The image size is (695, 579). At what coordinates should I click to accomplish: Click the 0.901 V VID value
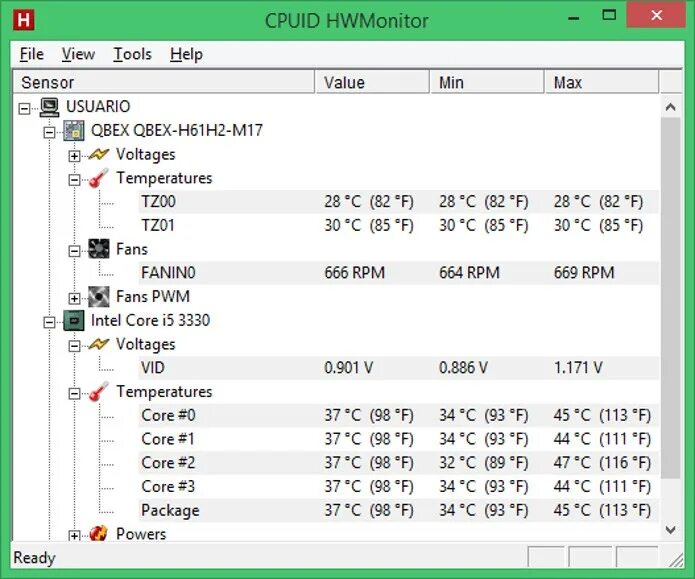tap(349, 368)
